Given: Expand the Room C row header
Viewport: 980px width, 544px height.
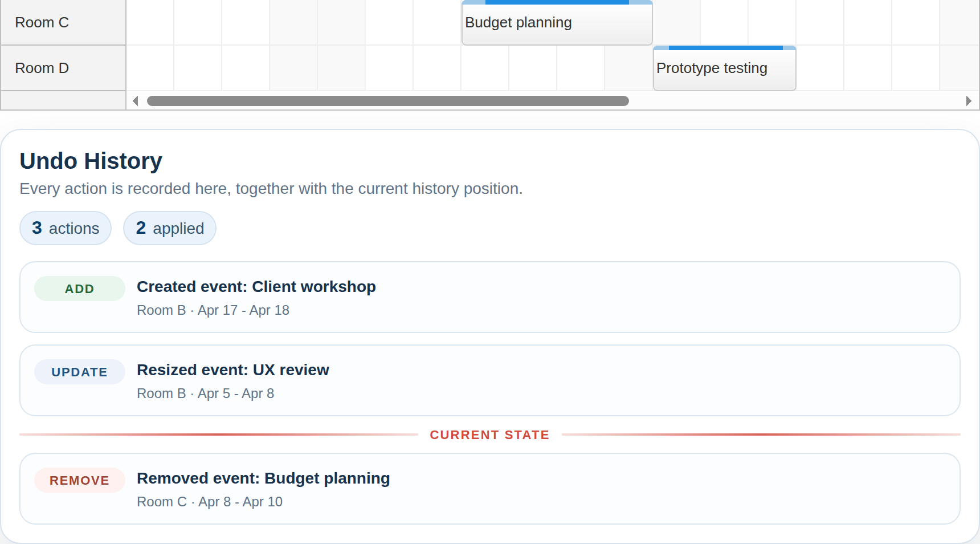Looking at the screenshot, I should [42, 22].
